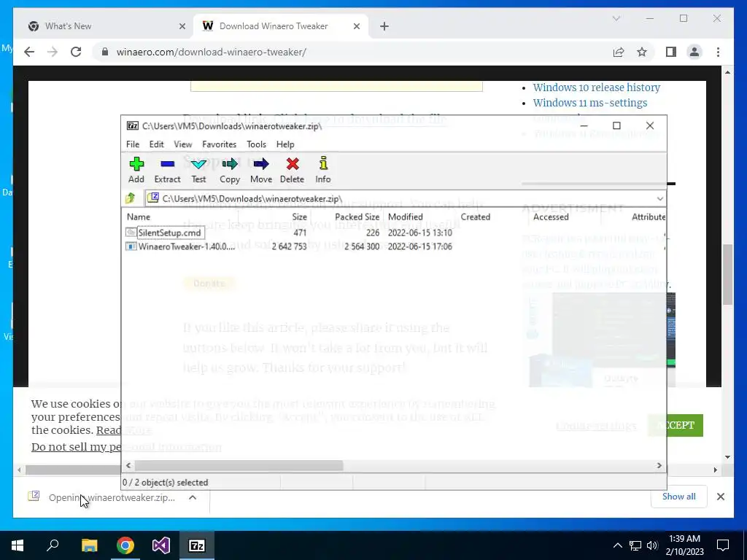Viewport: 747px width, 560px height.
Task: Open Windows 10 release history link
Action: 597,87
